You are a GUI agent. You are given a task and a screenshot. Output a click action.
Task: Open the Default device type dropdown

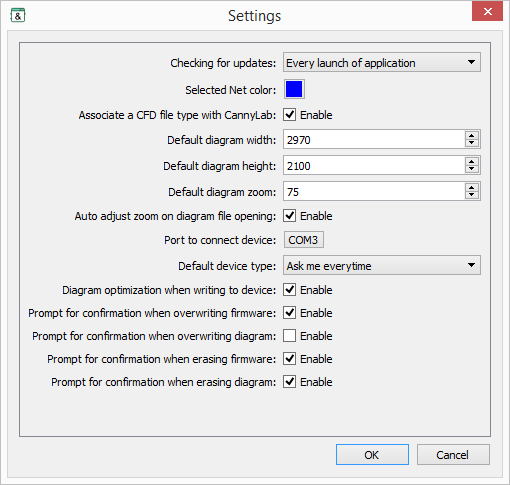coord(382,265)
